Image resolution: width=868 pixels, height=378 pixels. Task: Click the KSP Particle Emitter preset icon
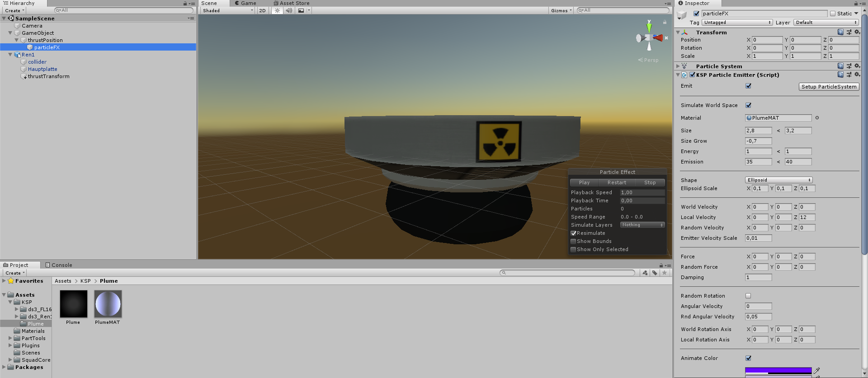849,75
